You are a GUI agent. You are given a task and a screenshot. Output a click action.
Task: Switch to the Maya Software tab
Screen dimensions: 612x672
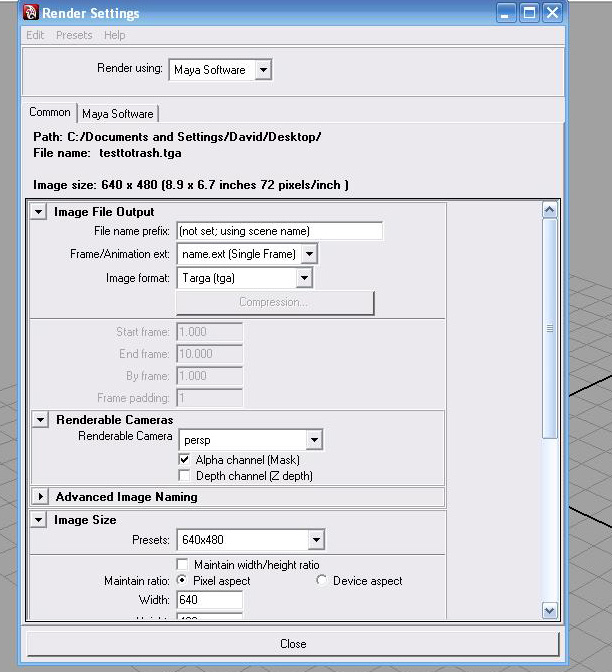118,114
